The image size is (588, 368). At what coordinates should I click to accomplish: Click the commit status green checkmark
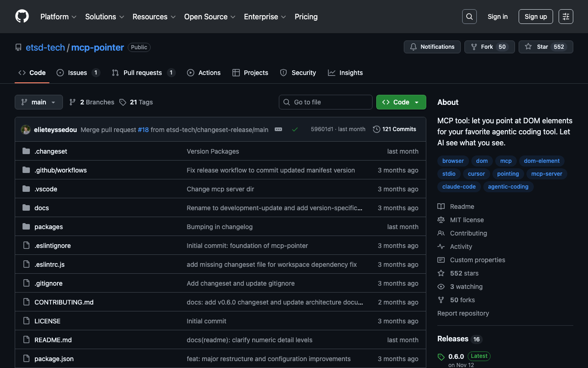pyautogui.click(x=295, y=129)
